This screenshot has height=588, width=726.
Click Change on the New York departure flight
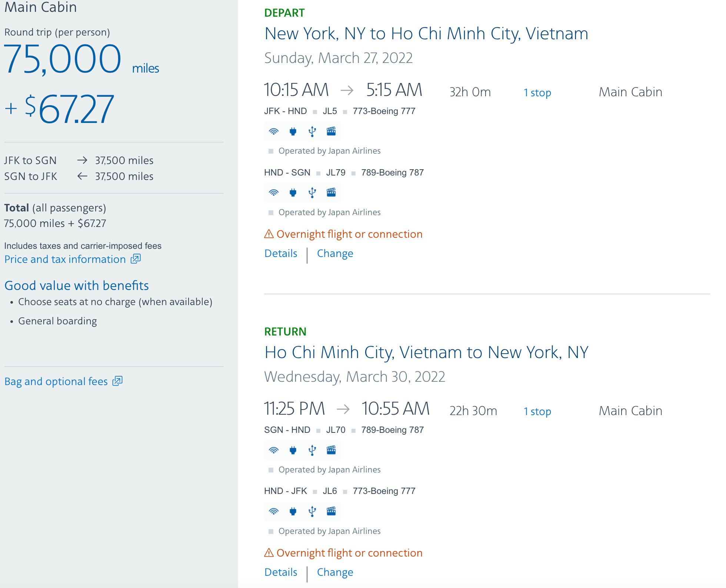pyautogui.click(x=334, y=253)
